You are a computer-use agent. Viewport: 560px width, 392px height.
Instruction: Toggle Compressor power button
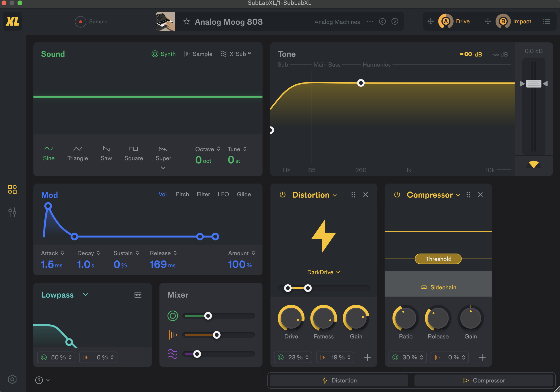(x=397, y=195)
